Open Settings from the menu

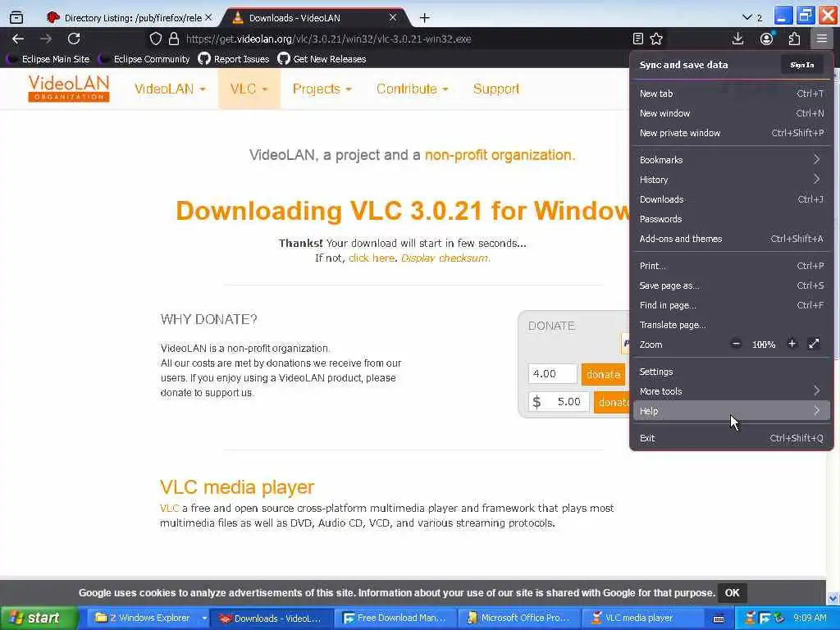[731, 372]
